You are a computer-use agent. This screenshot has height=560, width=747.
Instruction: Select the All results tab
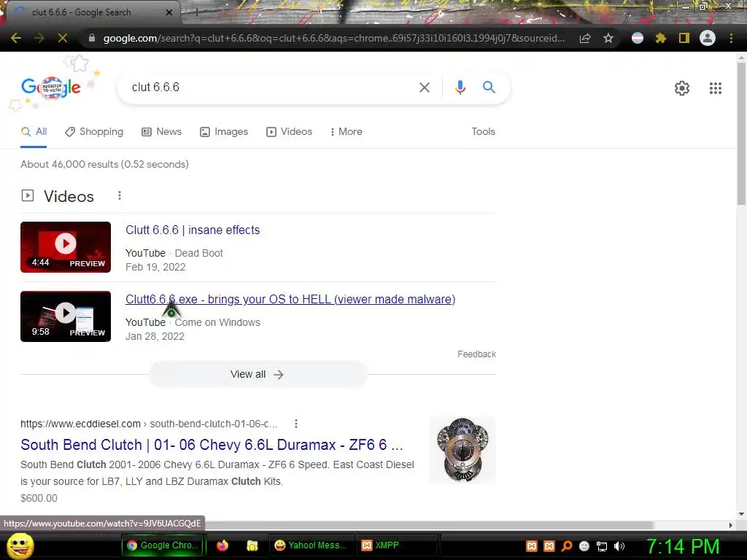click(x=34, y=131)
